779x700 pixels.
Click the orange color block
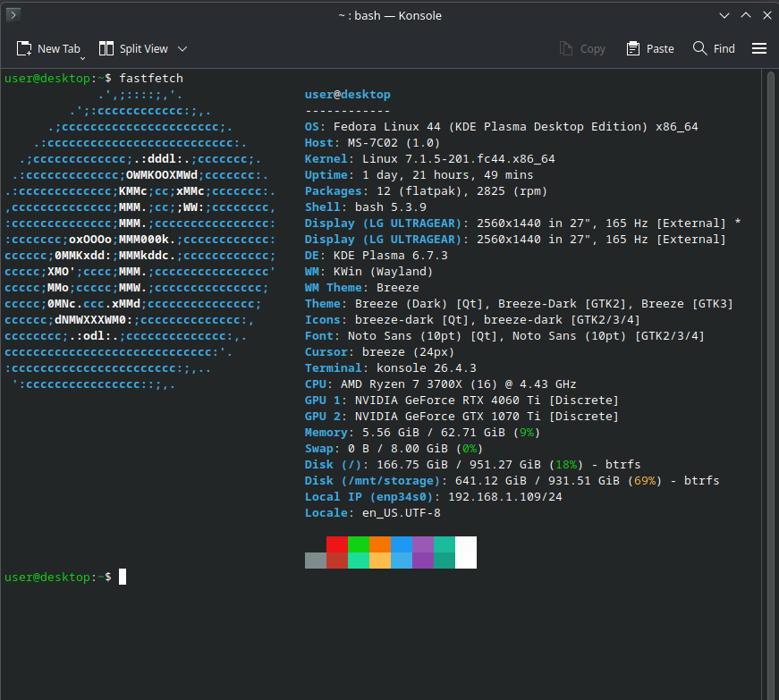[x=380, y=544]
